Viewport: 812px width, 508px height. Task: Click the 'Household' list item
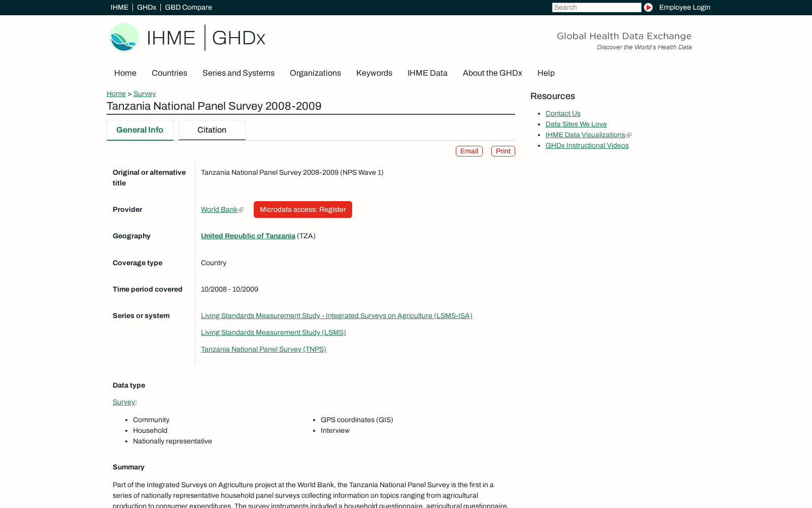tap(150, 430)
